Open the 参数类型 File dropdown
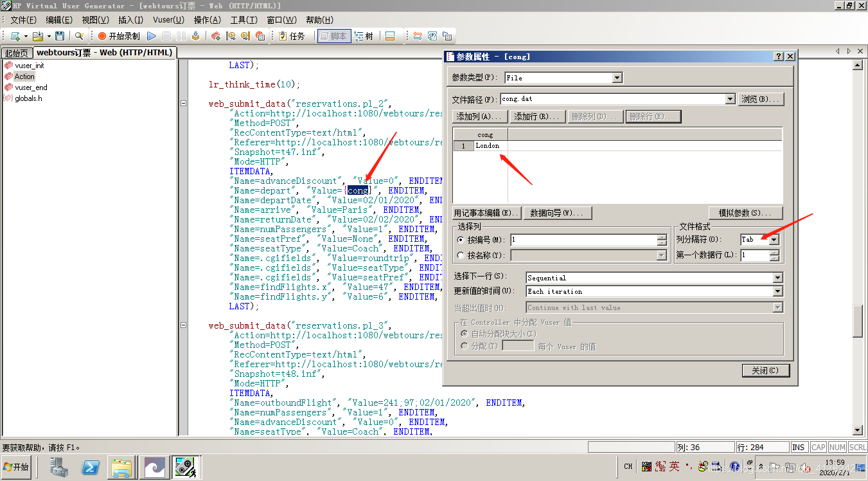The image size is (868, 481). point(617,78)
